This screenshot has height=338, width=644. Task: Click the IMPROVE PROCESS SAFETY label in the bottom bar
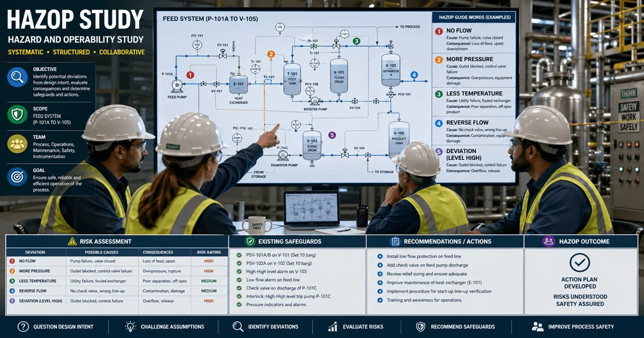(581, 326)
